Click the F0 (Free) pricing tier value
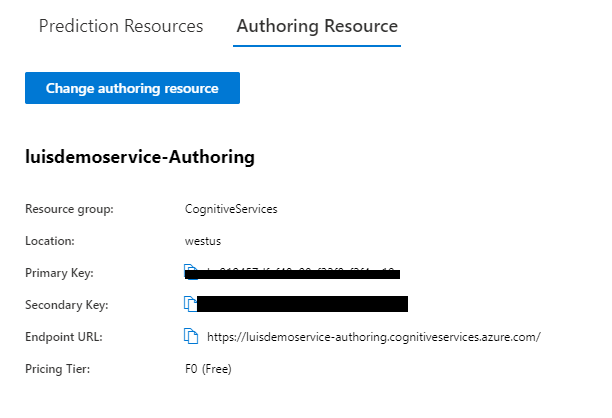The image size is (612, 418). (x=208, y=369)
